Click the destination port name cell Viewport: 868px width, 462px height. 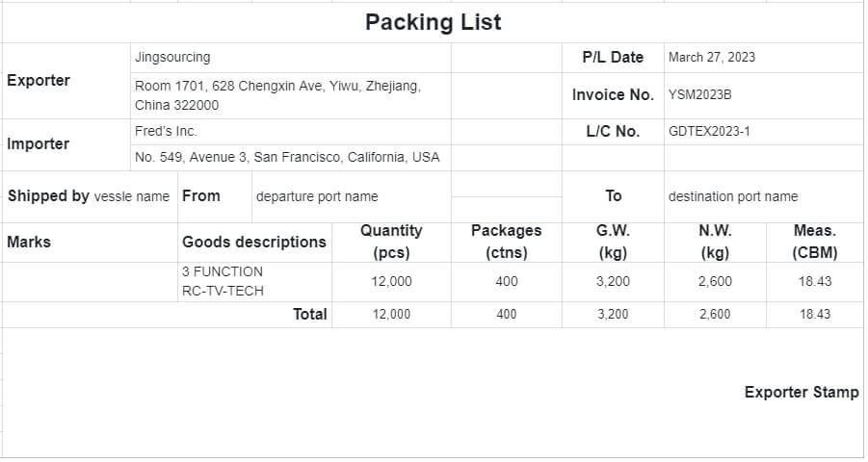(733, 196)
